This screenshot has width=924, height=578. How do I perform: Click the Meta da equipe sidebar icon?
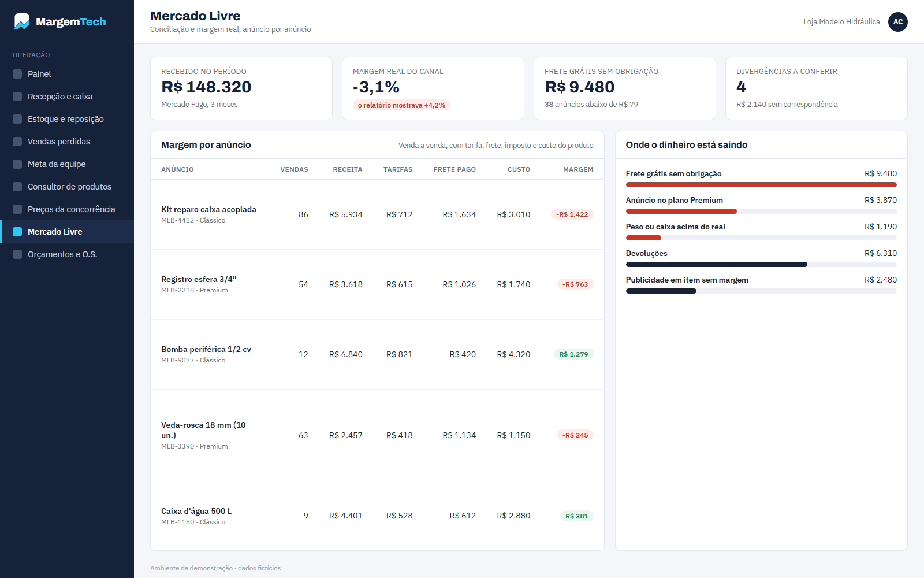click(x=17, y=164)
